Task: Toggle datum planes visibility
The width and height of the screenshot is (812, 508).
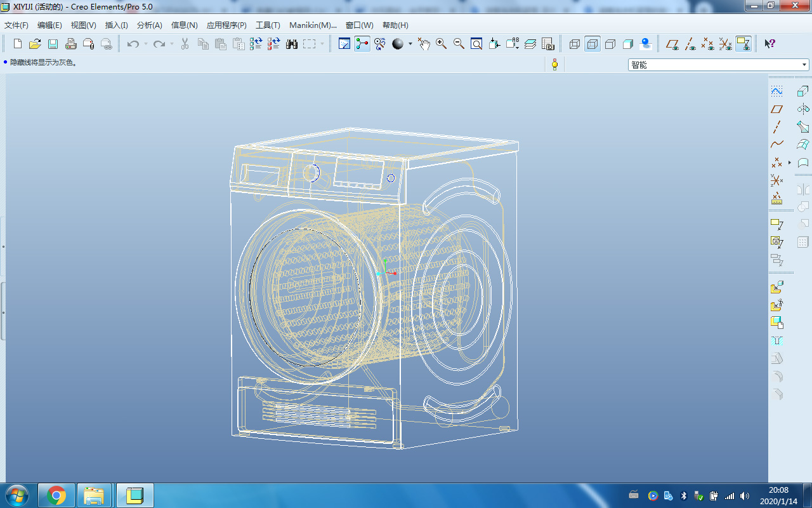Action: pyautogui.click(x=672, y=44)
